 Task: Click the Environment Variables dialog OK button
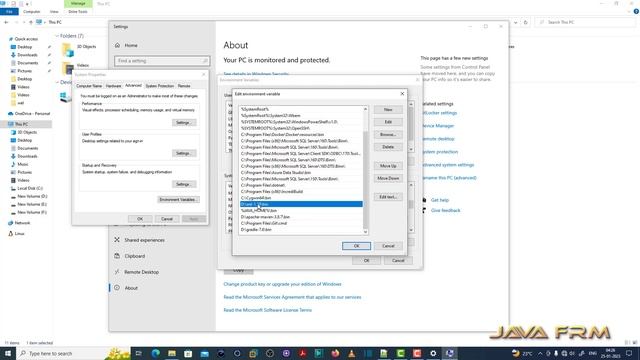(366, 260)
